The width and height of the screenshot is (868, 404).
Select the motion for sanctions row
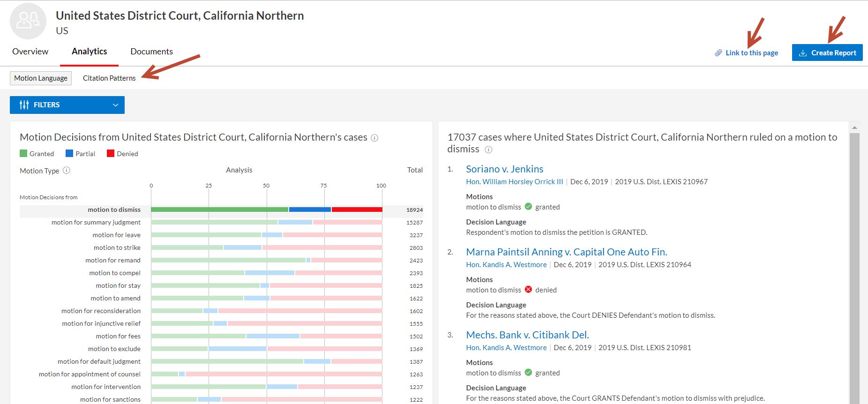(x=221, y=400)
